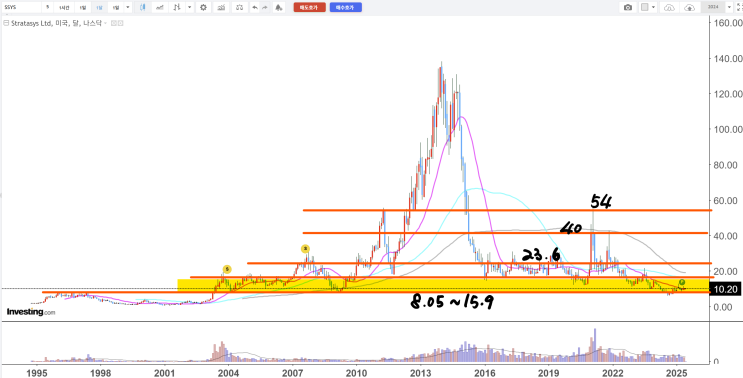The width and height of the screenshot is (743, 378).
Task: Choose the candlestick chart type icon
Action: [143, 7]
